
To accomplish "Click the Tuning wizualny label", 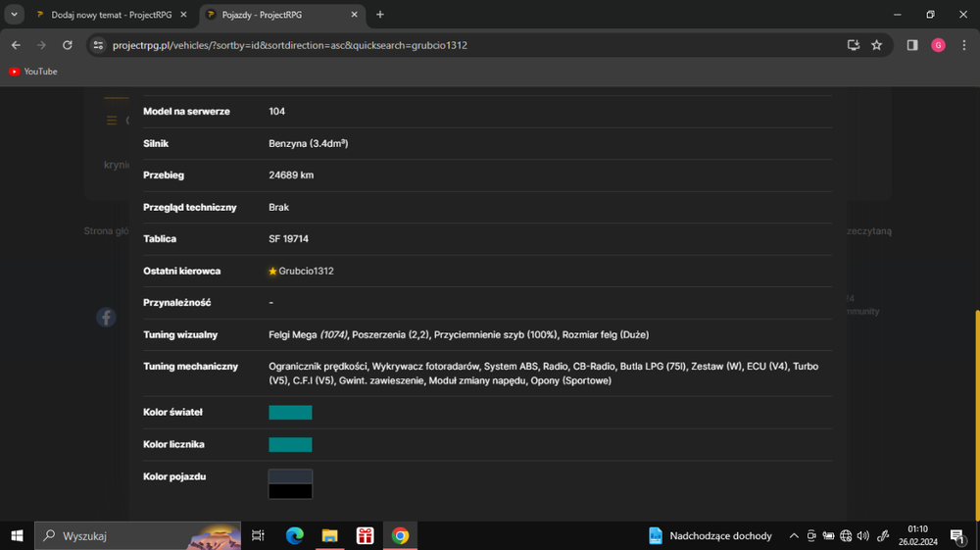I will click(180, 335).
